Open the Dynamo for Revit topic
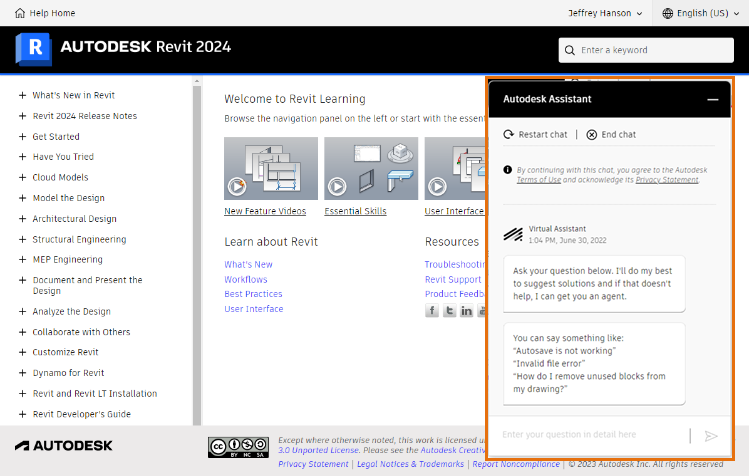Image resolution: width=750 pixels, height=476 pixels. tap(68, 373)
